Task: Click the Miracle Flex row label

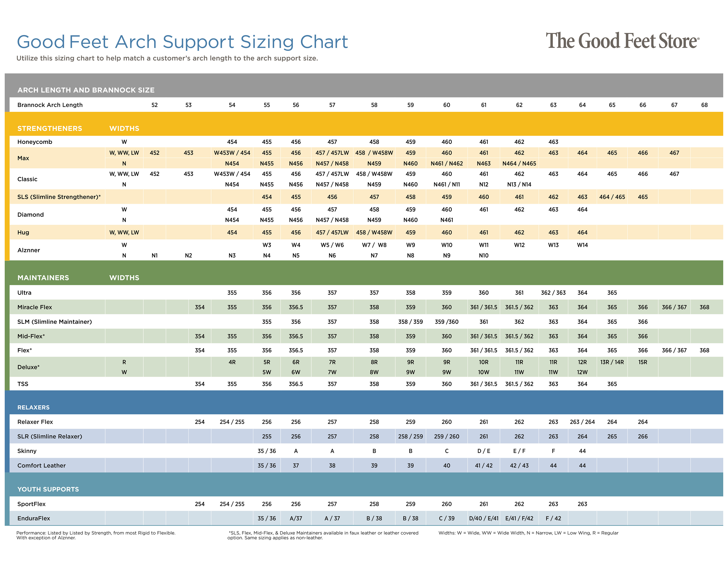Action: 34,307
